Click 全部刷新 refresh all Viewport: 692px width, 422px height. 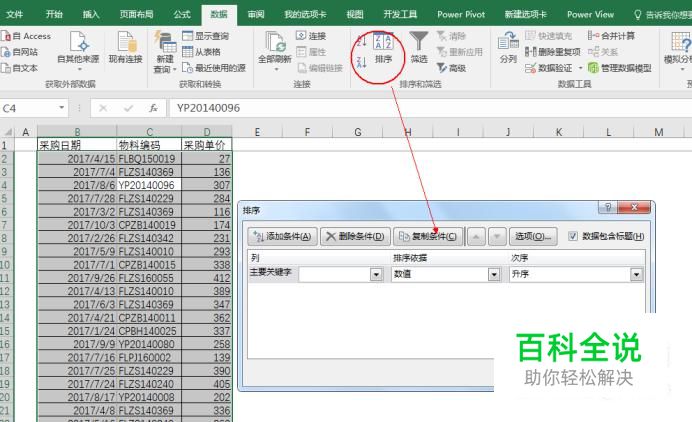pyautogui.click(x=275, y=50)
